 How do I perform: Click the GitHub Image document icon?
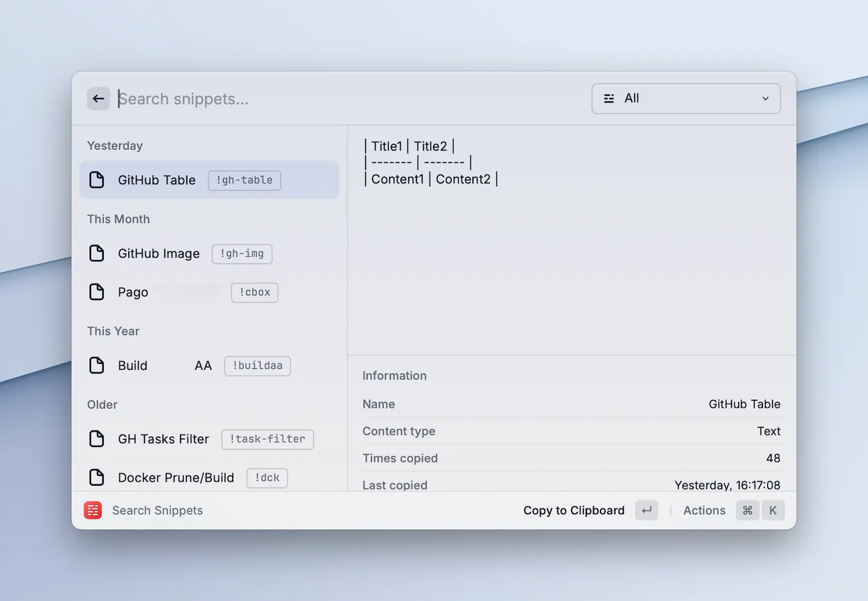[x=97, y=253]
